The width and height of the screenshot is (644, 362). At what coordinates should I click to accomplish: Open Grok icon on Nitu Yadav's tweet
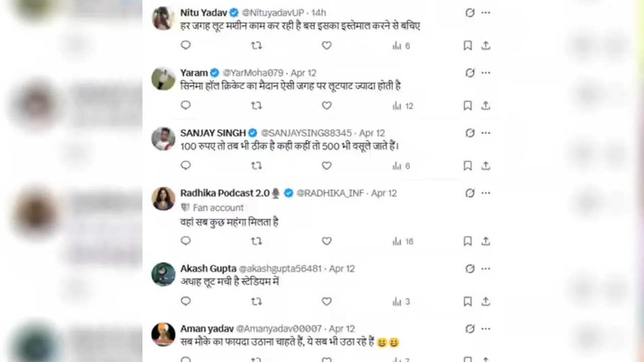click(470, 13)
